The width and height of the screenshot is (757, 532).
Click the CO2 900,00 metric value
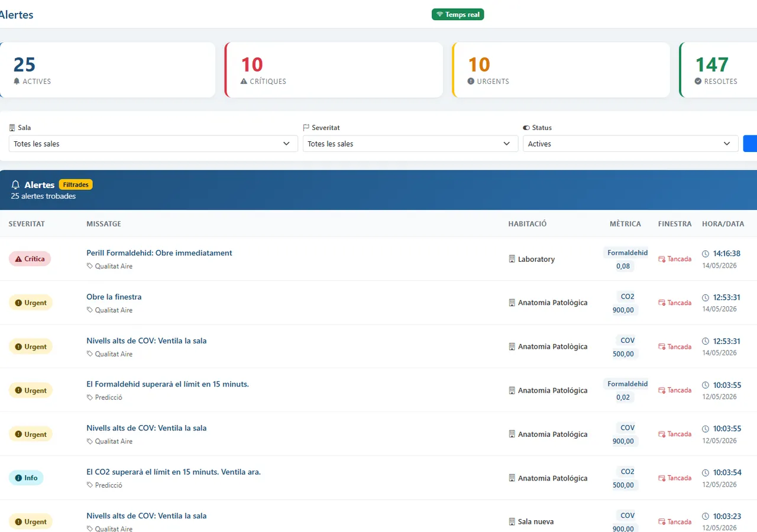(623, 310)
